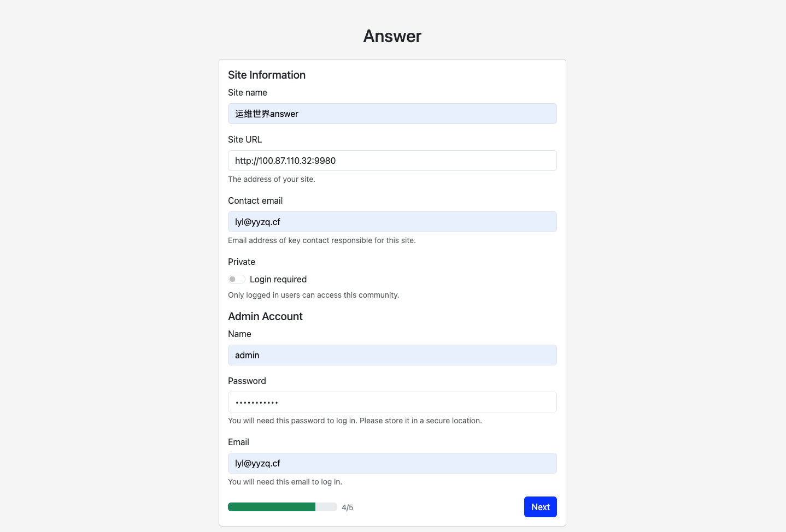
Task: Focus the Site name input field
Action: click(x=392, y=114)
